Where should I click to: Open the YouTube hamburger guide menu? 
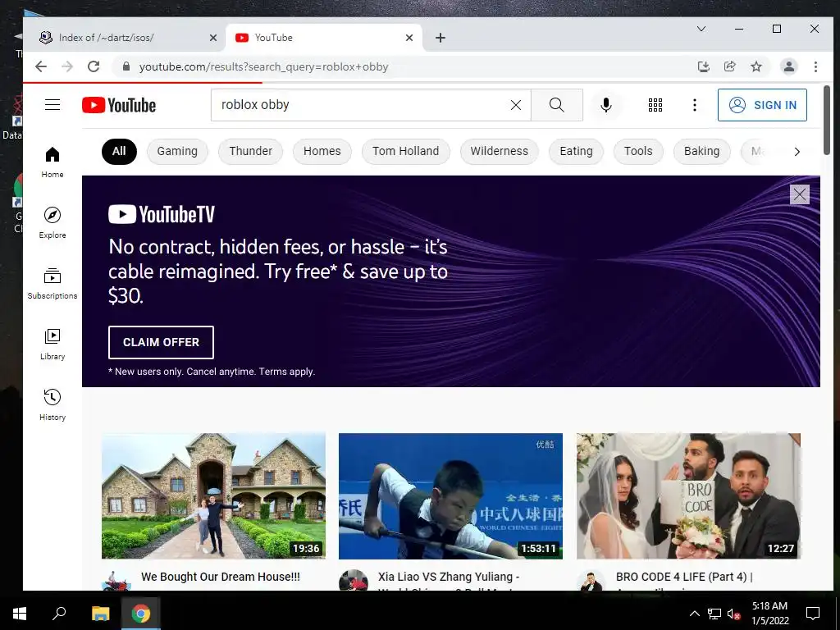[x=52, y=104]
